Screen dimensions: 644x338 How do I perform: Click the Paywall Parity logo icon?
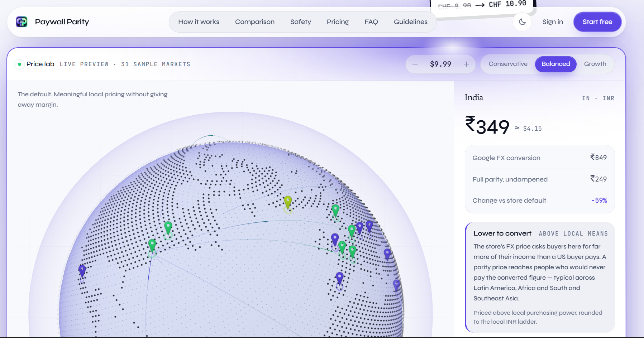click(22, 22)
